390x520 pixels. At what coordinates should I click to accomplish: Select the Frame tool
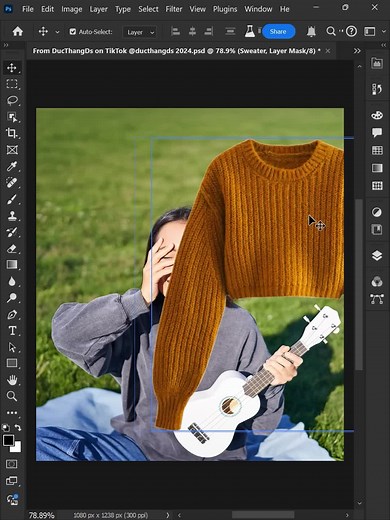coord(12,150)
